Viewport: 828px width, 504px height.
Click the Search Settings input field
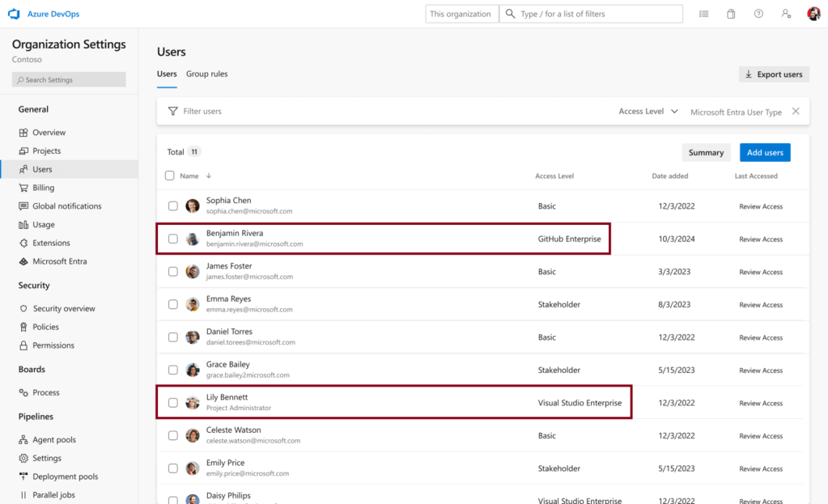69,79
